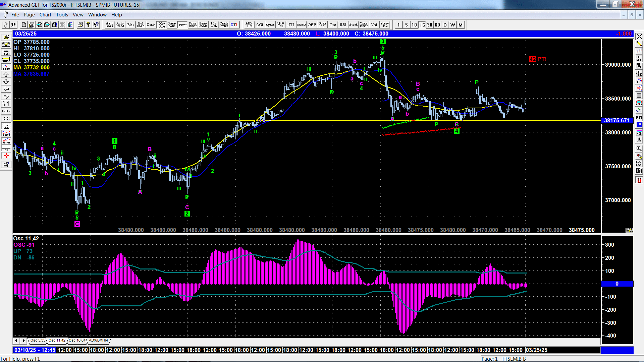Toggle Bollinger Bands on the chart

click(x=141, y=25)
